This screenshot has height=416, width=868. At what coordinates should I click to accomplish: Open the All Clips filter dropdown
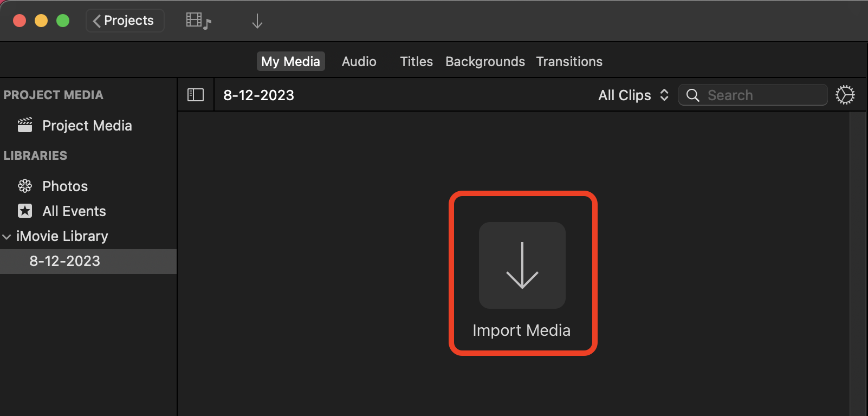point(633,95)
